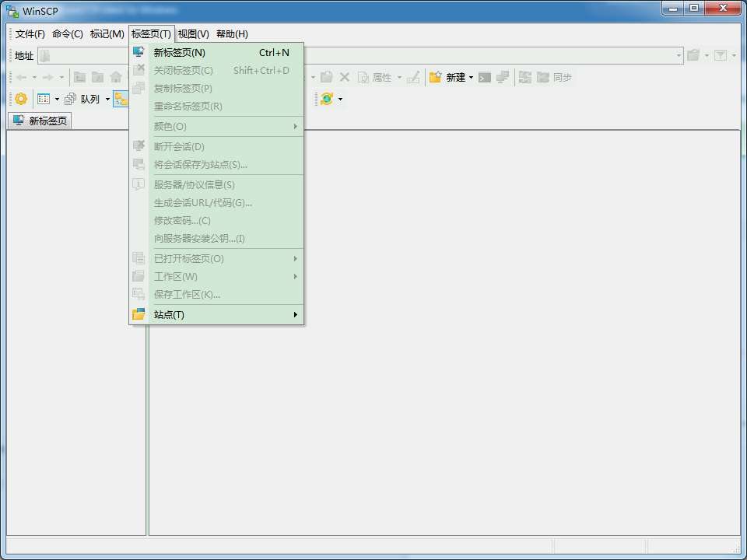Open the 帮助(H) menu
Image resolution: width=747 pixels, height=560 pixels.
coord(232,34)
